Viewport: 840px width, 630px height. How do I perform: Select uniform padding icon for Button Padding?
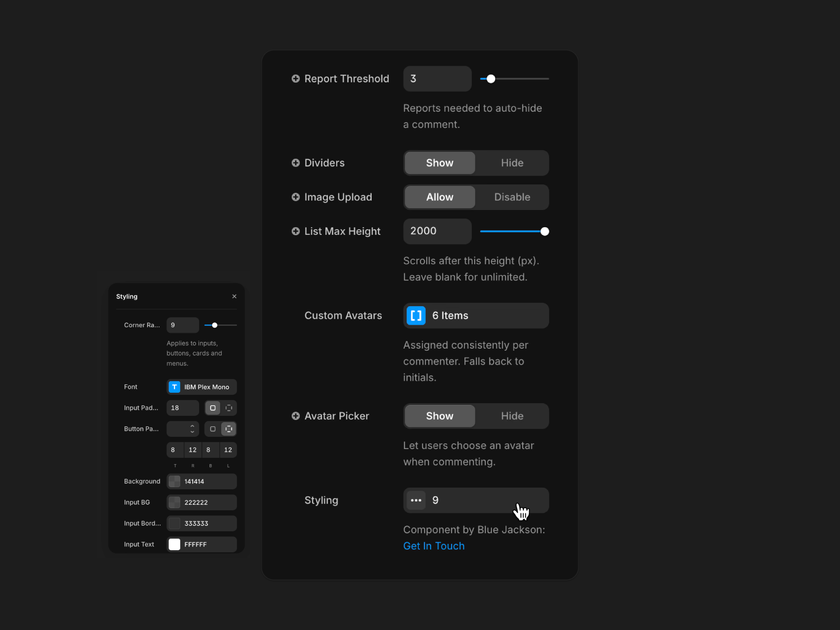[x=213, y=429]
